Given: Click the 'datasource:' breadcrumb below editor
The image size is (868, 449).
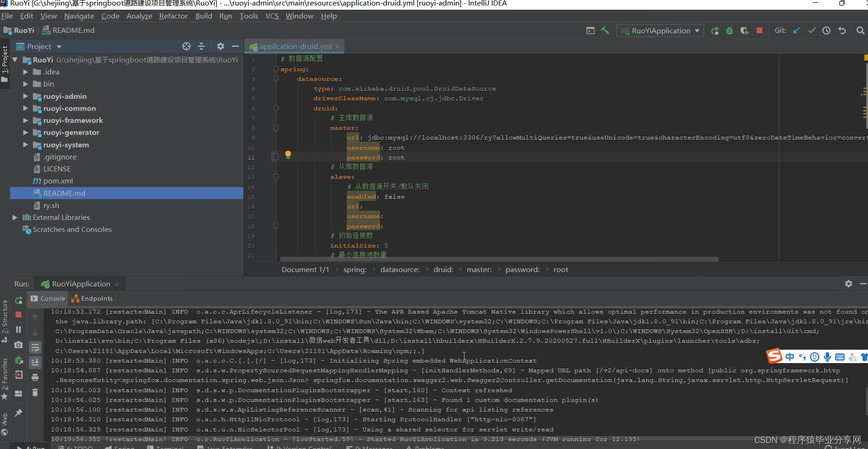Looking at the screenshot, I should pos(400,269).
